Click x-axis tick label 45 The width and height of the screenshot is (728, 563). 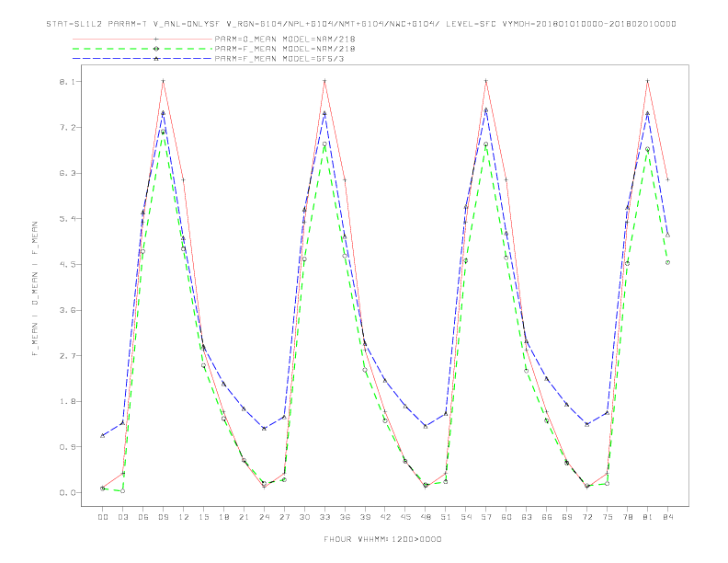coord(405,517)
